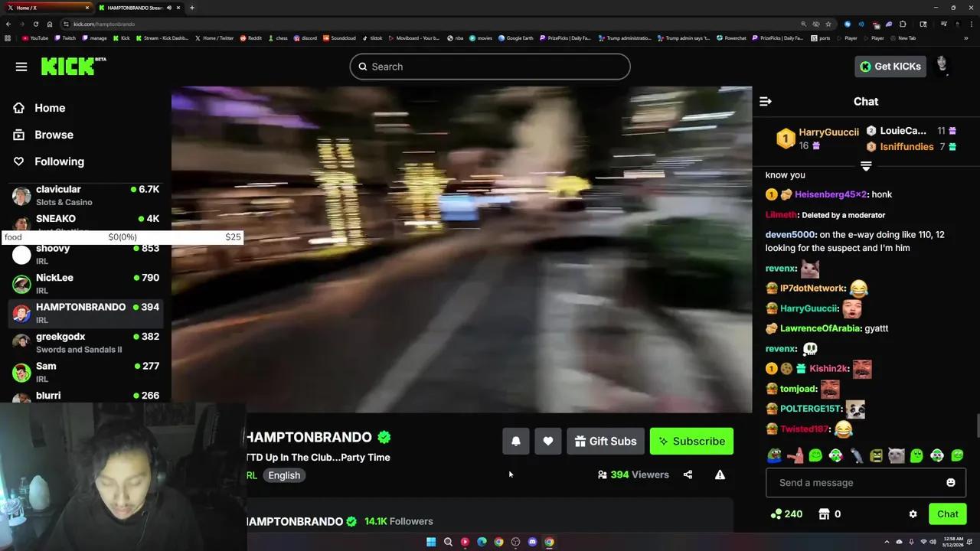Click username POLTERGE15T in chat
The height and width of the screenshot is (551, 980).
811,409
